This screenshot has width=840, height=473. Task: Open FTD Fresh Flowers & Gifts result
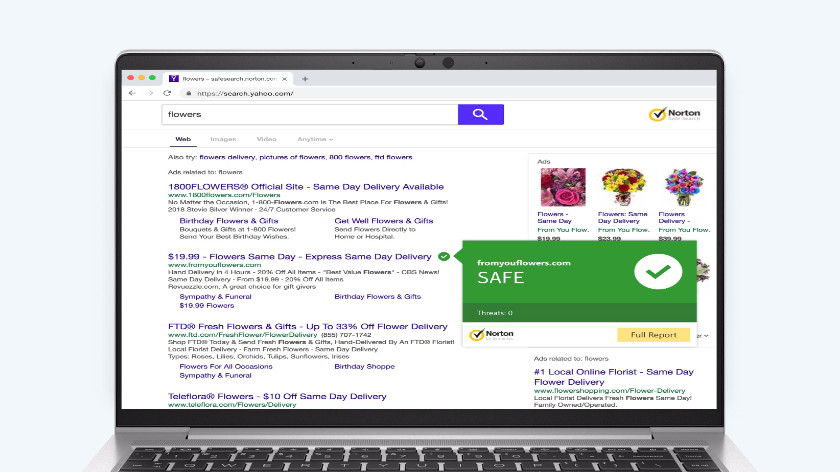coord(308,326)
